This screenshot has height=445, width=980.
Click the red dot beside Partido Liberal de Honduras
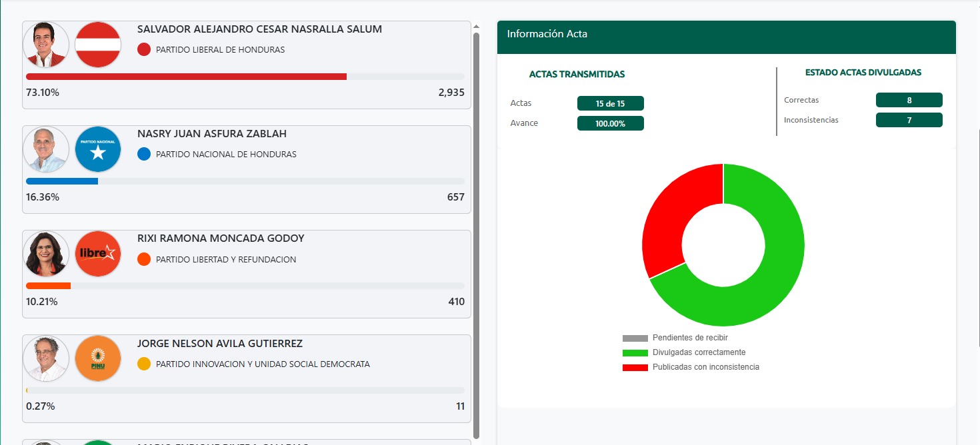(x=144, y=49)
